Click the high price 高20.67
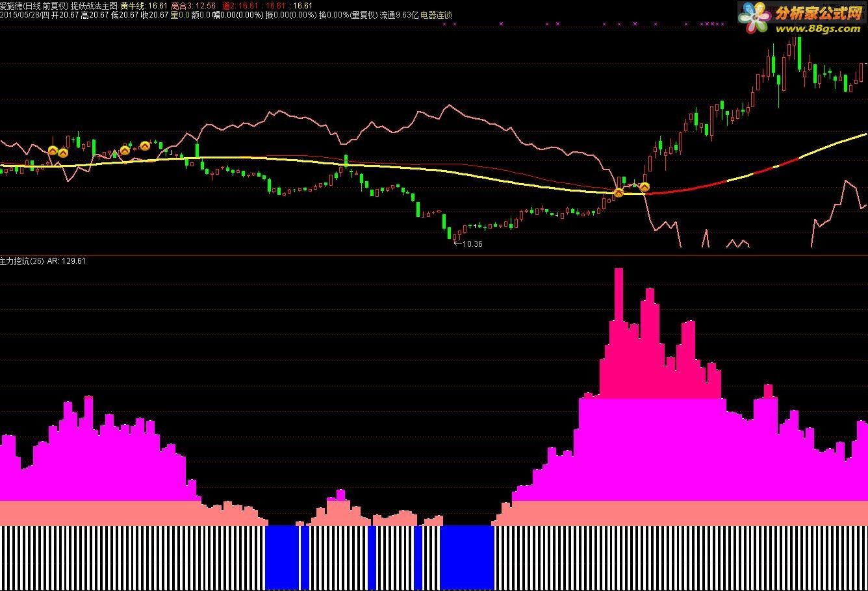 pyautogui.click(x=95, y=15)
